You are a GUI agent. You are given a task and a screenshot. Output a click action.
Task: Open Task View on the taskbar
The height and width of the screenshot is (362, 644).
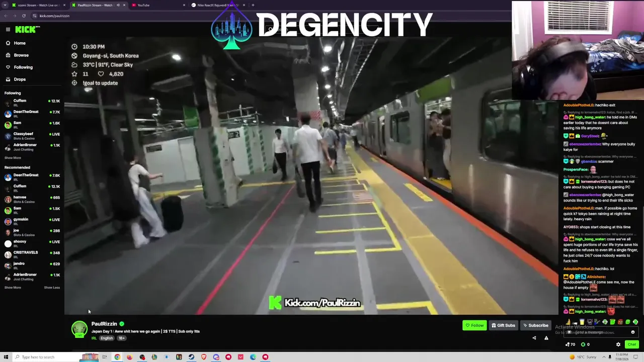[x=105, y=357]
